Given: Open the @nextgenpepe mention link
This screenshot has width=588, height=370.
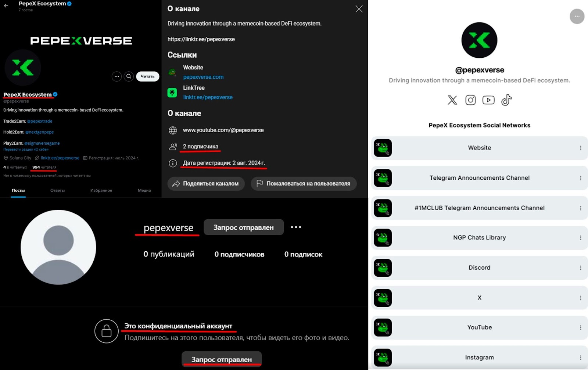Looking at the screenshot, I should (x=40, y=132).
